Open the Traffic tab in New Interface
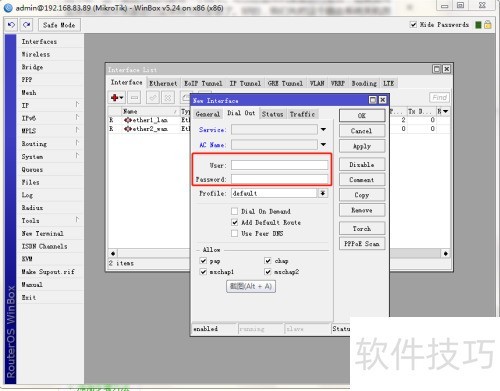 coord(302,114)
